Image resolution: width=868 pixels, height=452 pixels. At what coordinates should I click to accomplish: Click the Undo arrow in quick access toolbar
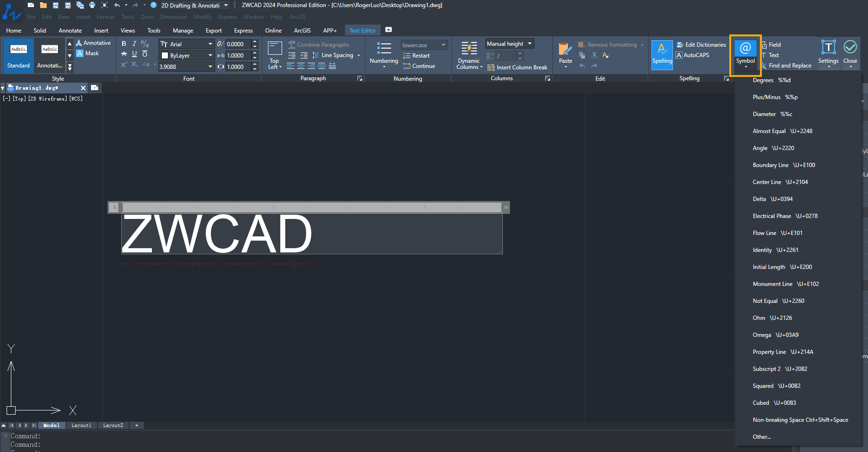pyautogui.click(x=117, y=5)
